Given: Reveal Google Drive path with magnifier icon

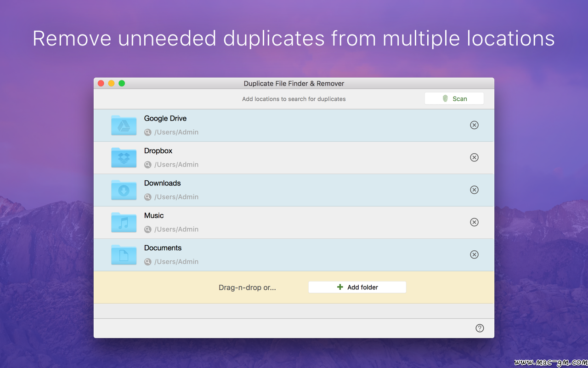Looking at the screenshot, I should click(x=147, y=132).
